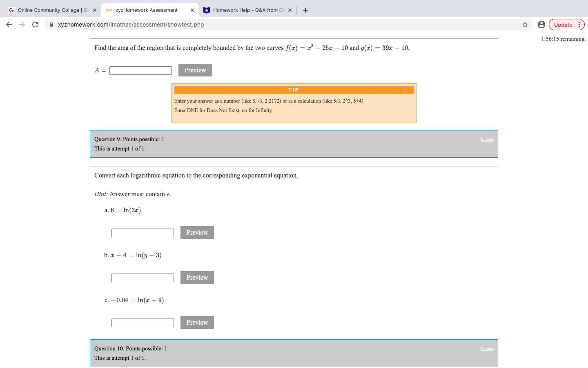Preview the answer for 6 = ln(3x)
The width and height of the screenshot is (588, 368).
[197, 233]
